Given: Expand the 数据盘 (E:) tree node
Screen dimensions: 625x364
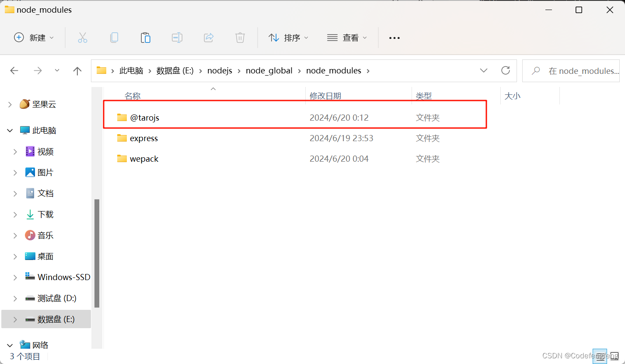Looking at the screenshot, I should [x=15, y=319].
